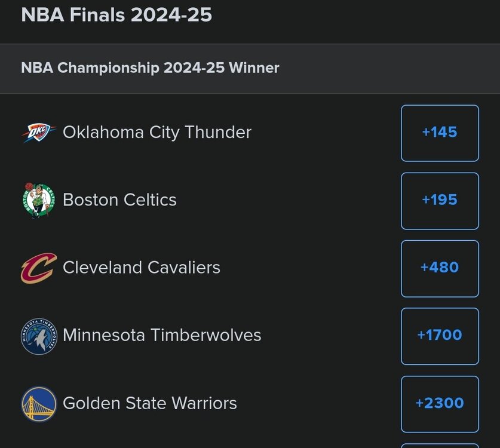Select the Cleveland Cavaliers C logo
The width and height of the screenshot is (500, 448).
coord(39,268)
